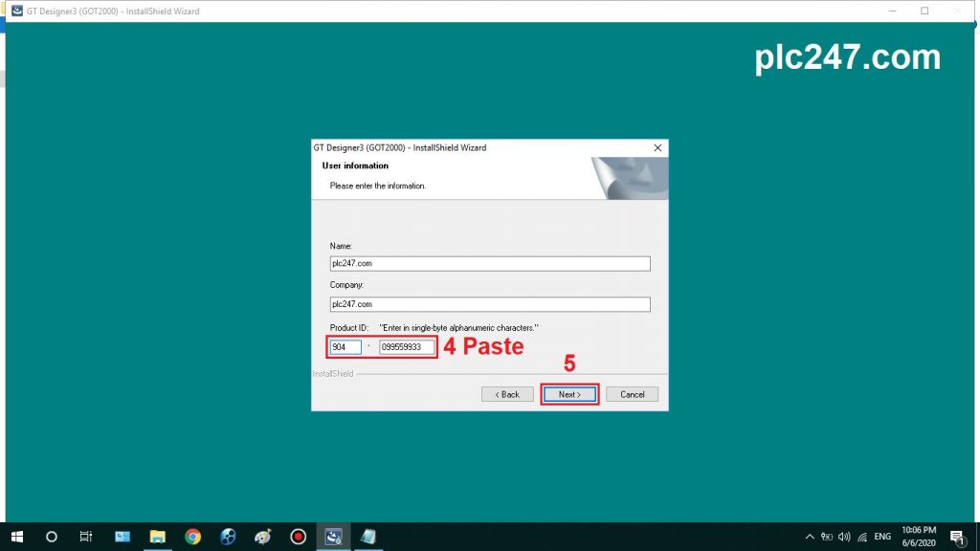Focus the Name input field
The height and width of the screenshot is (551, 980).
point(490,264)
